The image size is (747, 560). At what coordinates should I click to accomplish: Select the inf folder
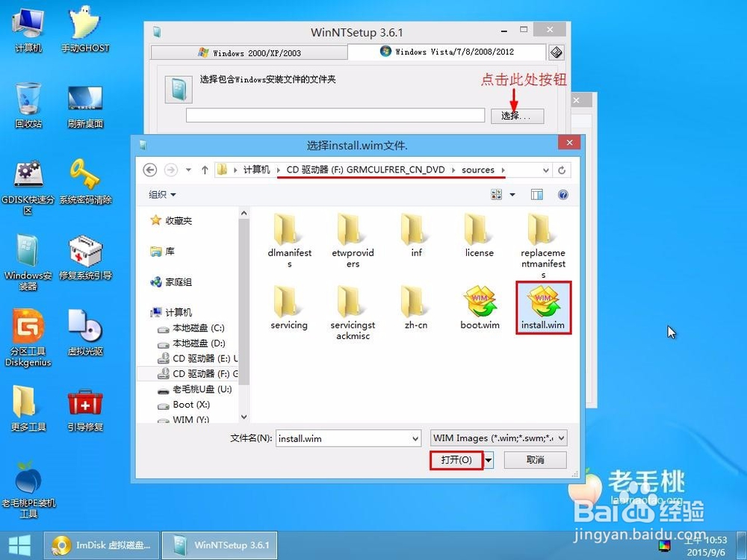click(x=416, y=236)
